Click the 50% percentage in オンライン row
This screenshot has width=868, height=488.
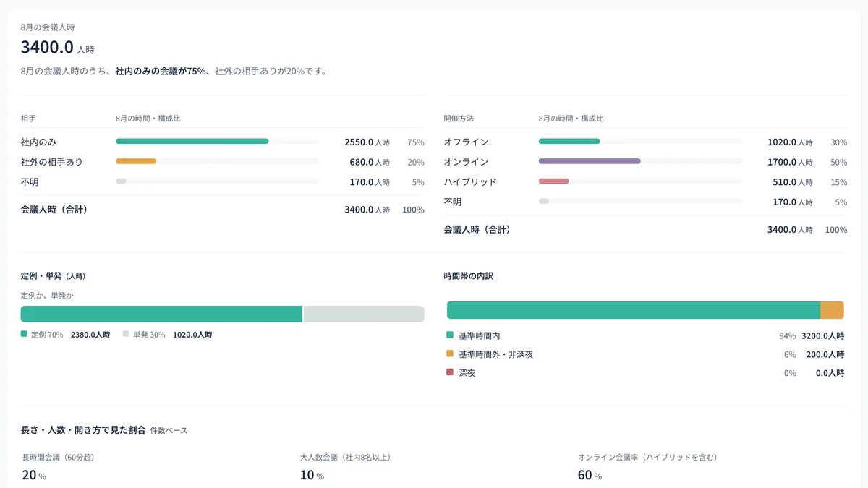(839, 162)
